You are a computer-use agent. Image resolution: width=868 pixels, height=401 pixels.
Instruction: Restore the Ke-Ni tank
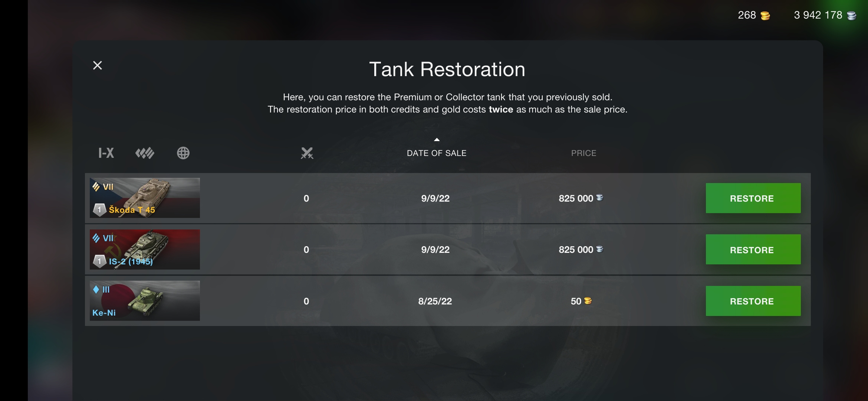click(x=753, y=301)
